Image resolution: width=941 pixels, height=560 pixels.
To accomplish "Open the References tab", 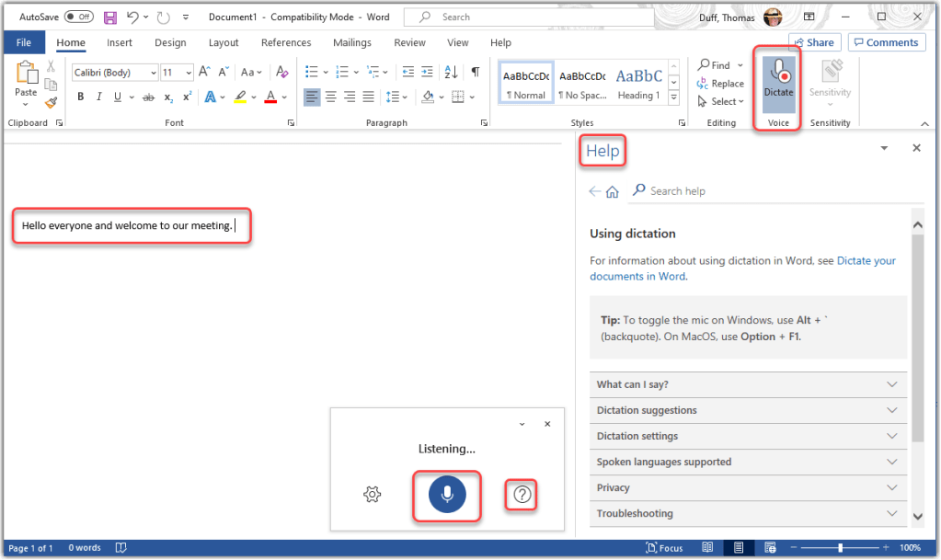I will (x=285, y=42).
